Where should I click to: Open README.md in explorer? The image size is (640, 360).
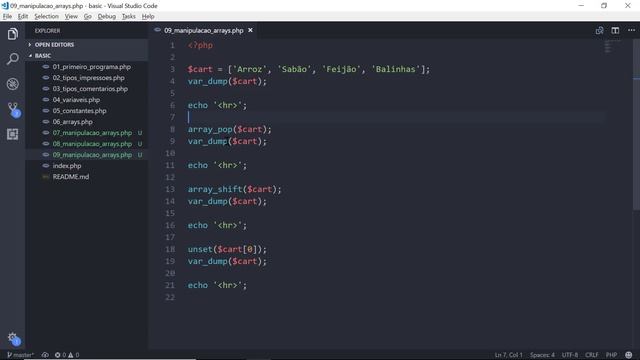87,177
